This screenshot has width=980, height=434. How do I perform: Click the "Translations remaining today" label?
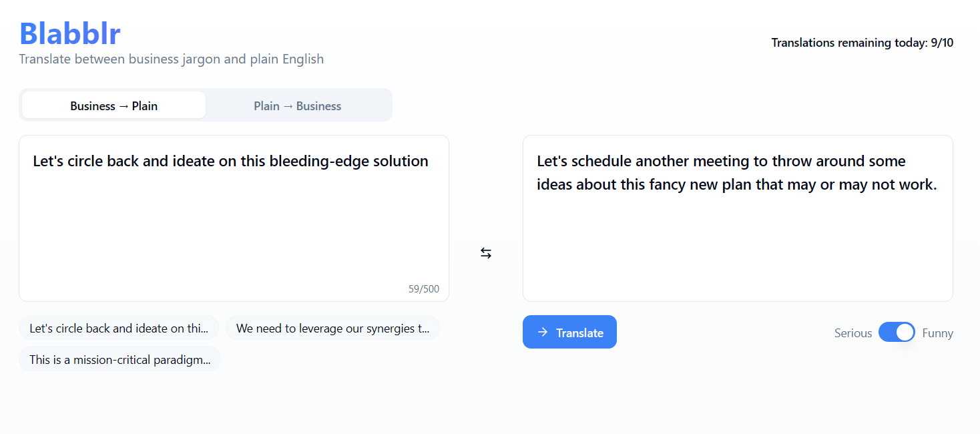tap(849, 43)
